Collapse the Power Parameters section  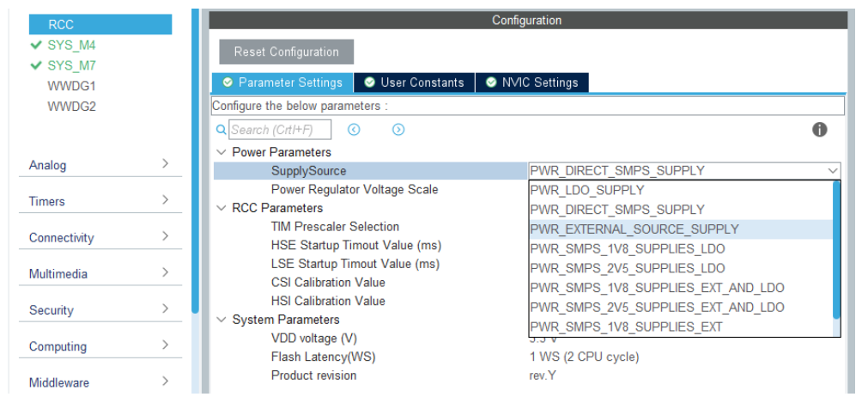[222, 152]
